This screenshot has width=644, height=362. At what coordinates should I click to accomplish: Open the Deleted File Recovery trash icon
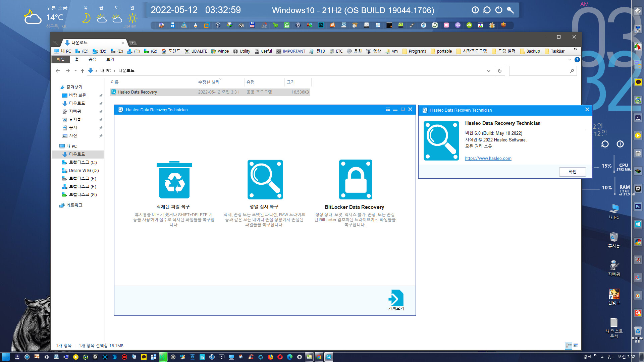[174, 180]
